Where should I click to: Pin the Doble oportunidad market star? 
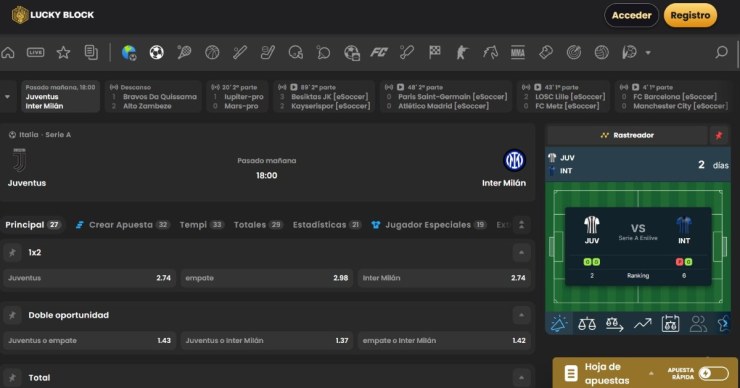pos(12,315)
